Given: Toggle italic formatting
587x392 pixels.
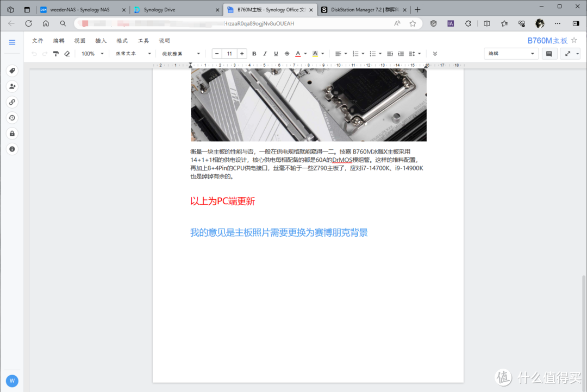Looking at the screenshot, I should pyautogui.click(x=265, y=54).
